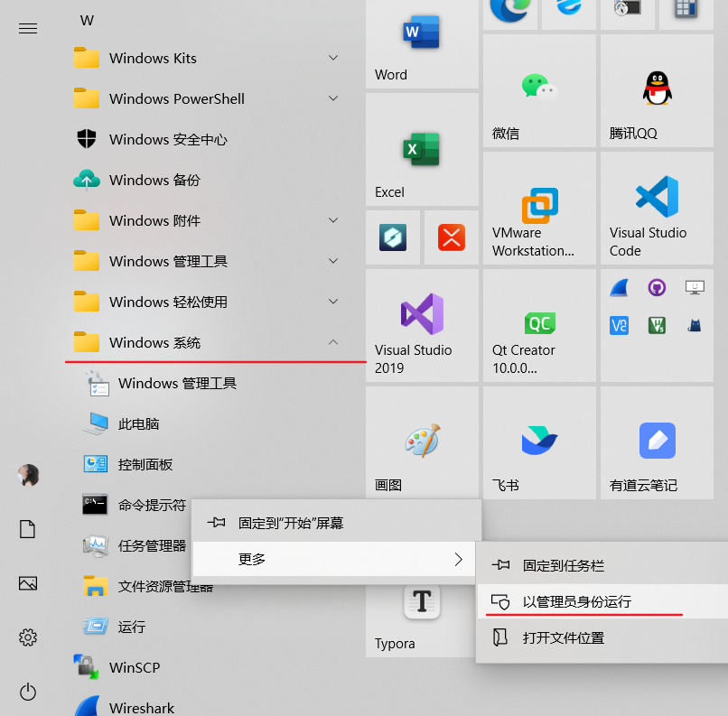Screen dimensions: 728x716
Task: Open the VMware Workstation tile
Action: tap(539, 209)
